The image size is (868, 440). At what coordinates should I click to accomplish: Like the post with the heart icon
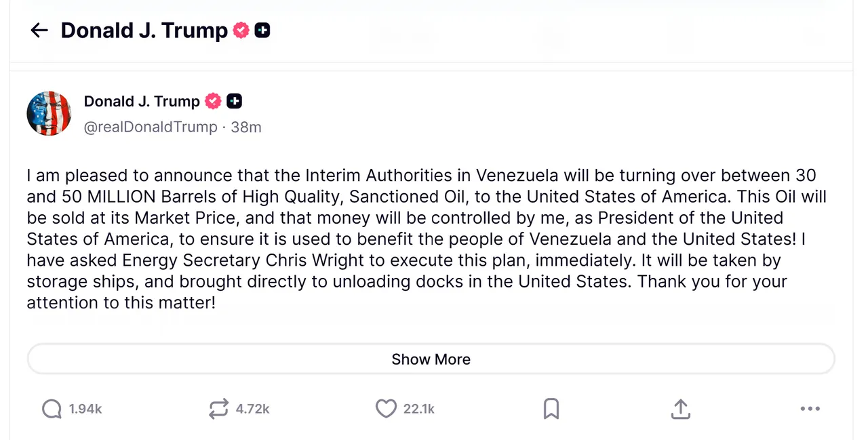pyautogui.click(x=386, y=409)
